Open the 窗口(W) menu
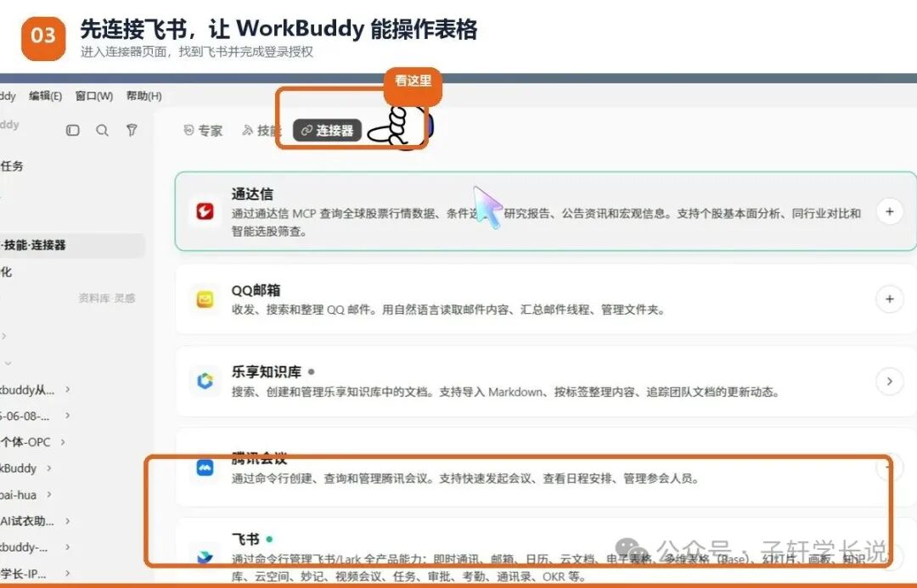The width and height of the screenshot is (917, 588). [x=94, y=96]
